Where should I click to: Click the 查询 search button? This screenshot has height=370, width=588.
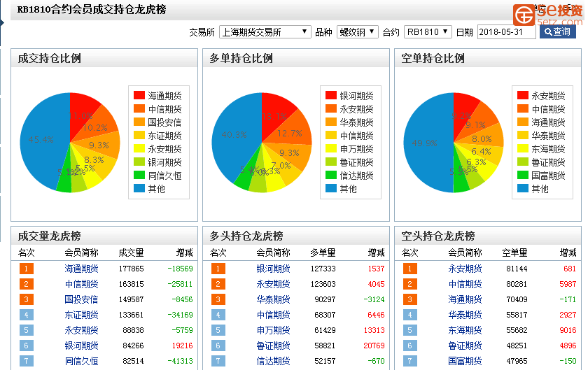558,31
